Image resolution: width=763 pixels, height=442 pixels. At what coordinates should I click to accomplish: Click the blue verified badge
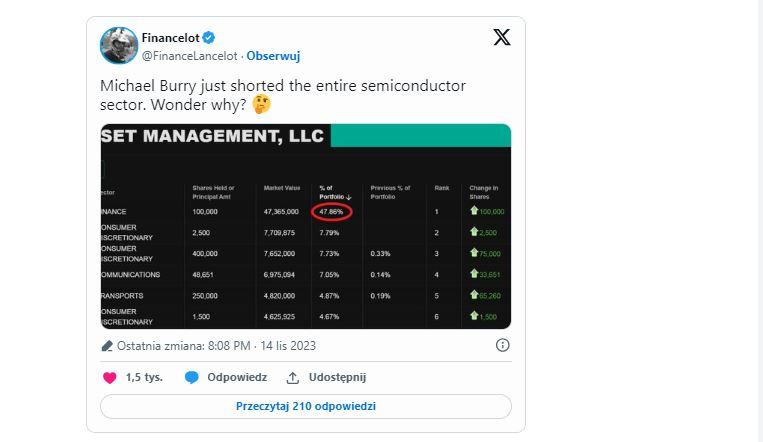[209, 37]
